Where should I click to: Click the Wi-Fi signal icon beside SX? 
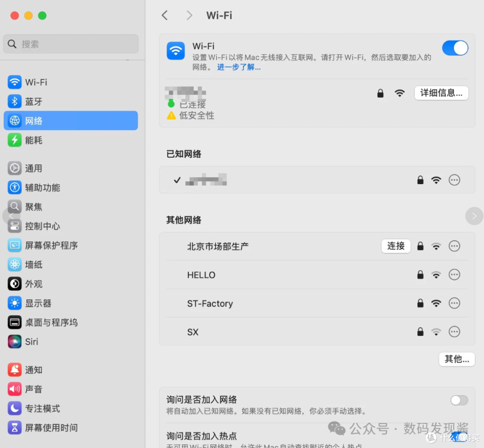pyautogui.click(x=436, y=332)
